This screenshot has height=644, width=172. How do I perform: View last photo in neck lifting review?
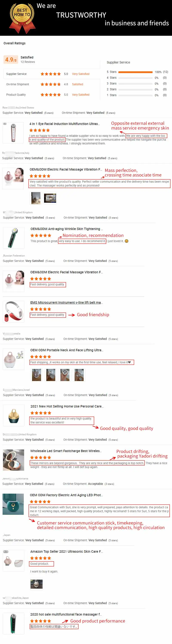point(79,375)
